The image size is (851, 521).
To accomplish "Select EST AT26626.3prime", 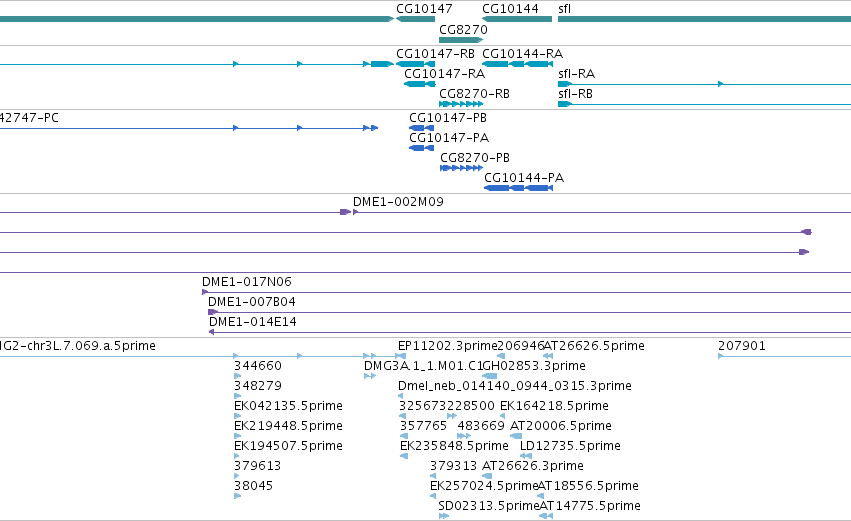I will coord(533,466).
